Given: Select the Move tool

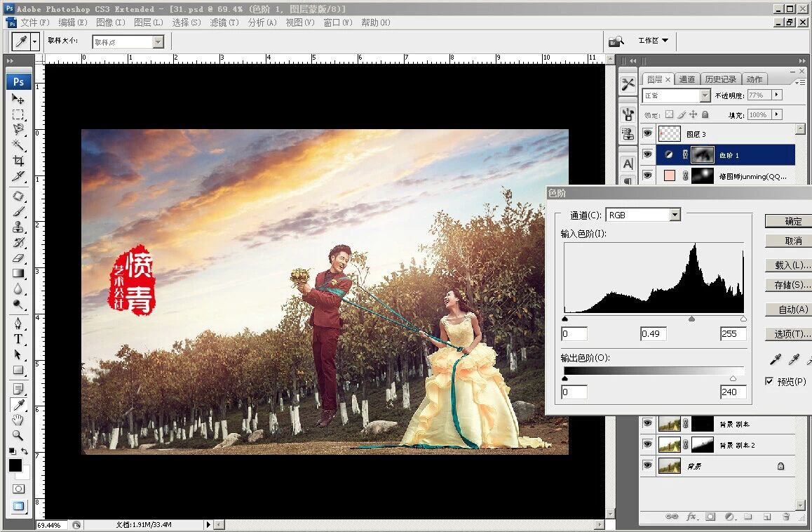Looking at the screenshot, I should (x=18, y=98).
